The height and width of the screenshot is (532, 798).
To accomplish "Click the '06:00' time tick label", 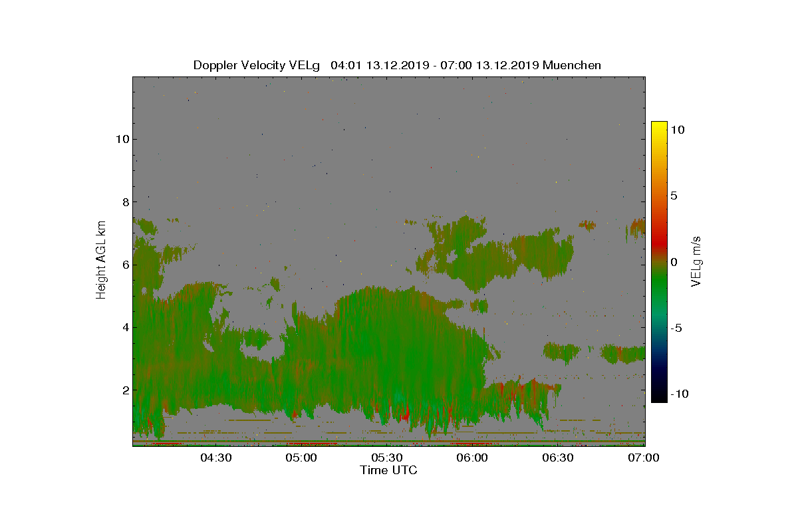I will (473, 458).
